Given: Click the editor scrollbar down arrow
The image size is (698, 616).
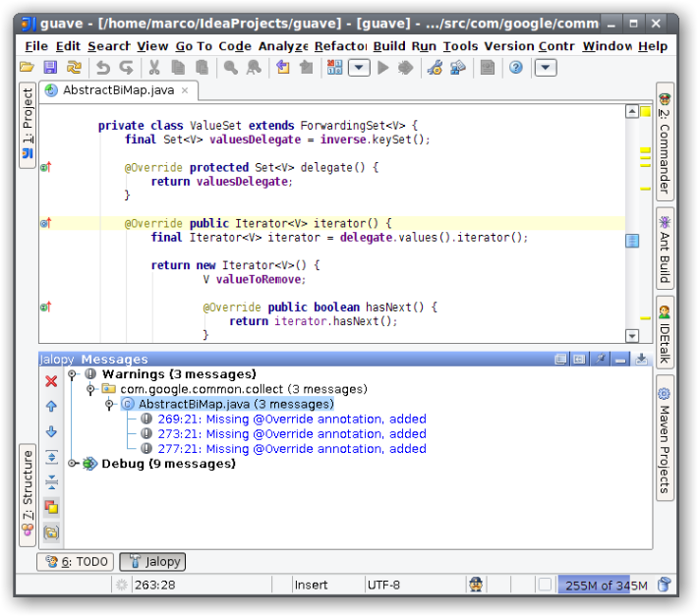Looking at the screenshot, I should [x=632, y=335].
